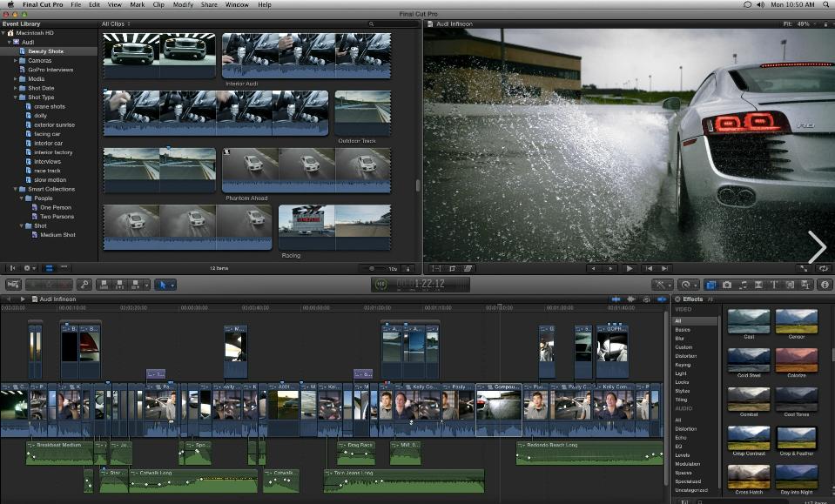Click the keyword editor key icon
This screenshot has width=835, height=504.
[84, 285]
